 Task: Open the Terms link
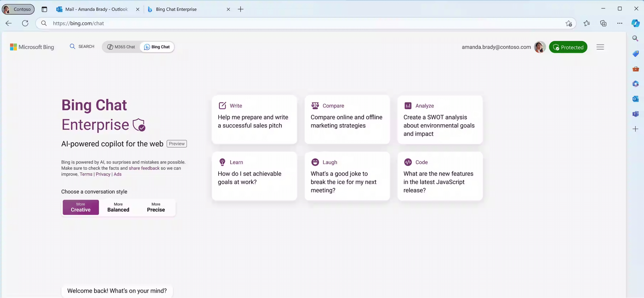86,174
